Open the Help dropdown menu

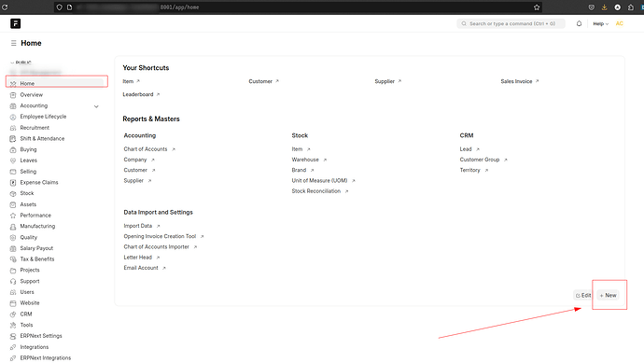tap(600, 24)
